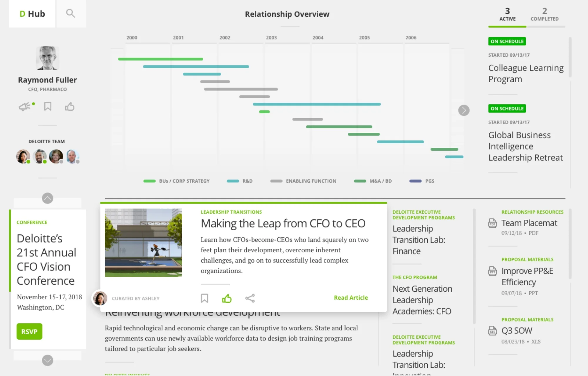Open Deloitte's 21st Annual CFO Vision Conference
This screenshot has width=588, height=376.
coord(46,259)
